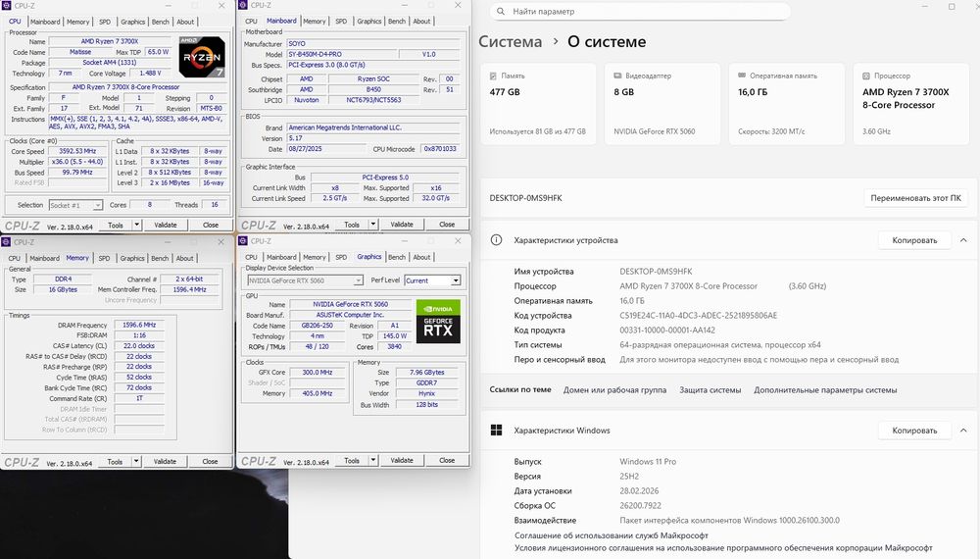Click the RAM icon on Оперативная память card

pos(742,76)
